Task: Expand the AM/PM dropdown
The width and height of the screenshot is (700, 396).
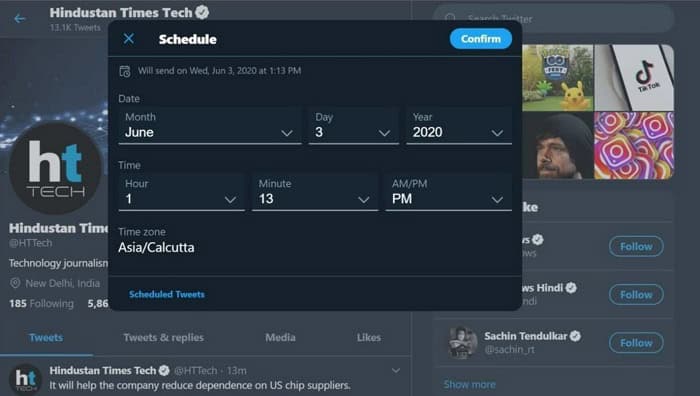Action: point(448,192)
